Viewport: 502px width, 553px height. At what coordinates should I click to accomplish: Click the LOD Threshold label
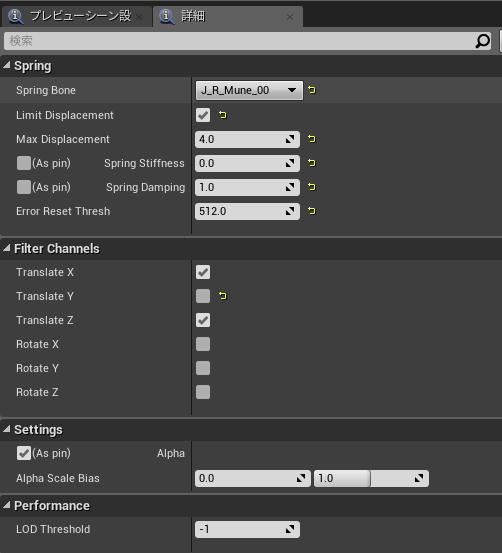(53, 529)
